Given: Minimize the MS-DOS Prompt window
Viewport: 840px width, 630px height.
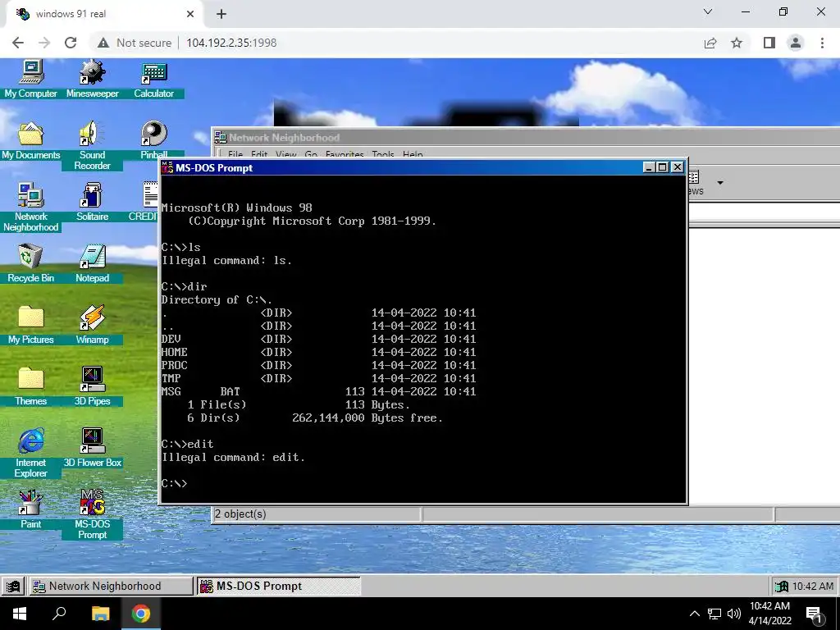Looking at the screenshot, I should [650, 167].
